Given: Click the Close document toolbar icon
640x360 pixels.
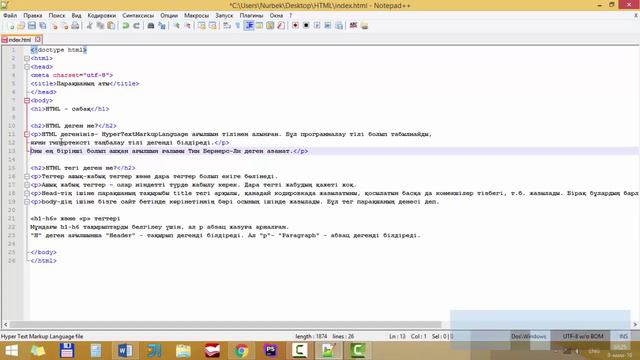Looking at the screenshot, I should pos(54,26).
